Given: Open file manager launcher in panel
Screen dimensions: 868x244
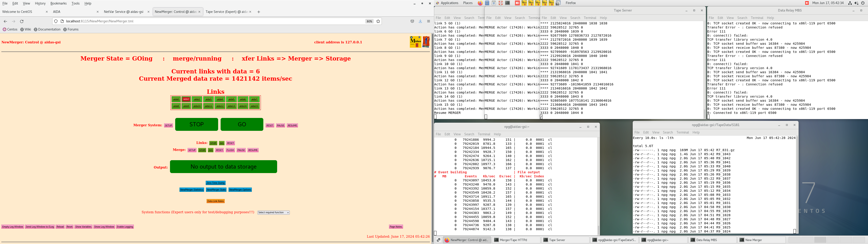Looking at the screenshot, I should click(x=487, y=3).
